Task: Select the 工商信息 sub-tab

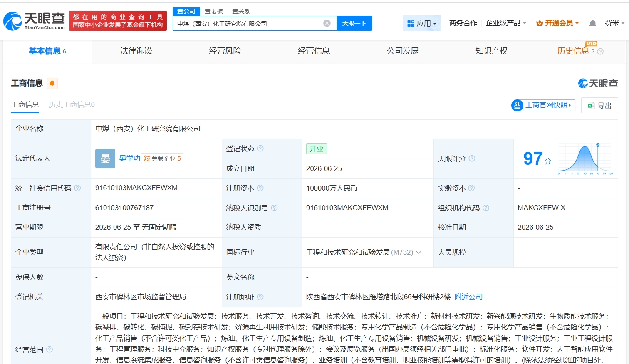Action: point(25,104)
